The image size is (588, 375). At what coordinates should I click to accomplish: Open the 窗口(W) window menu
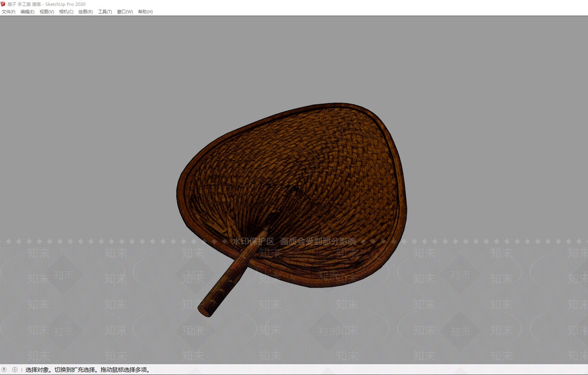click(x=125, y=12)
